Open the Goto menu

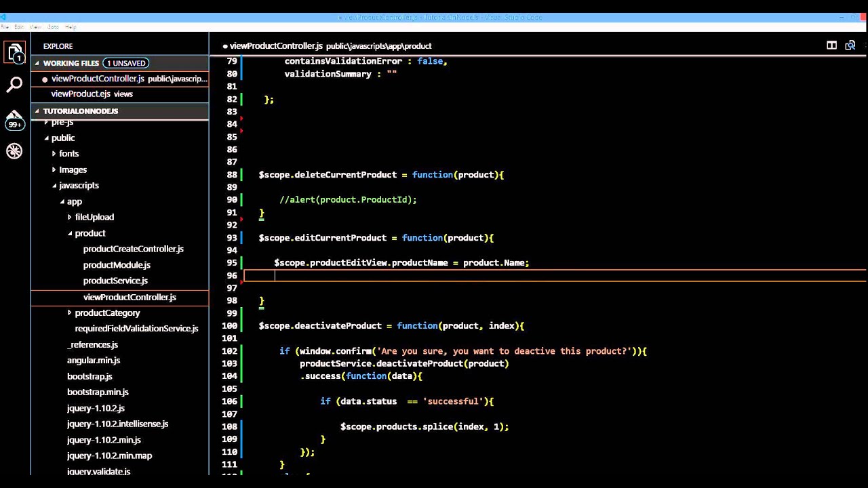point(53,27)
